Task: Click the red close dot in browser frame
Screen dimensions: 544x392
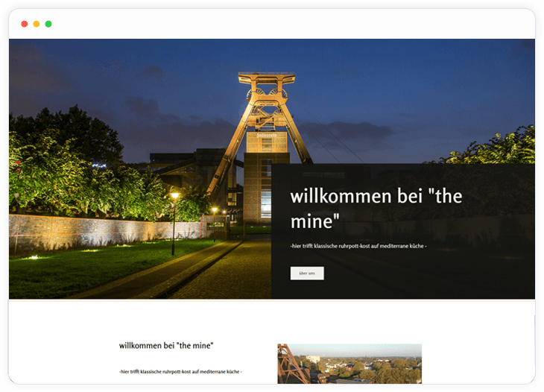Action: (25, 24)
